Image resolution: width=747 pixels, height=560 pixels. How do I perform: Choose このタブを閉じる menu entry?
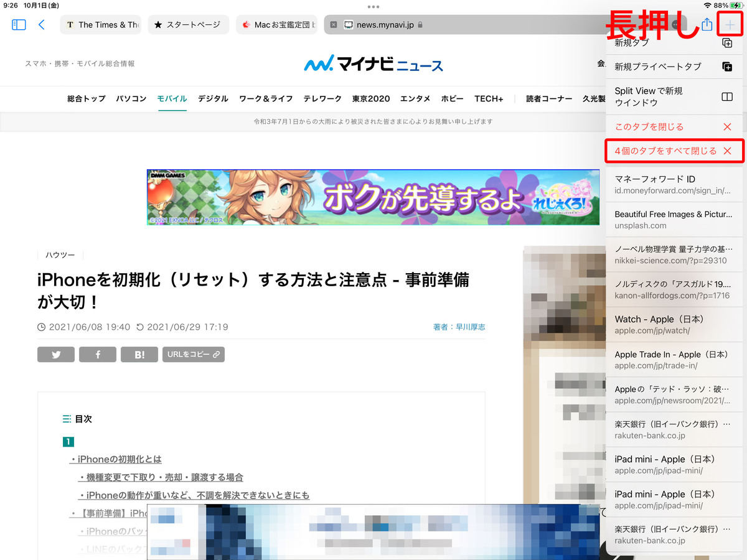(674, 127)
